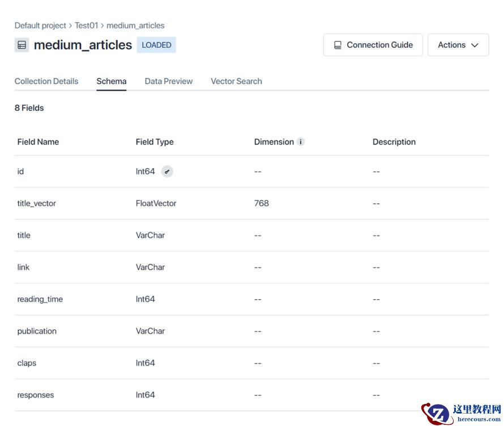
Task: Click the LOADED status badge
Action: click(156, 45)
